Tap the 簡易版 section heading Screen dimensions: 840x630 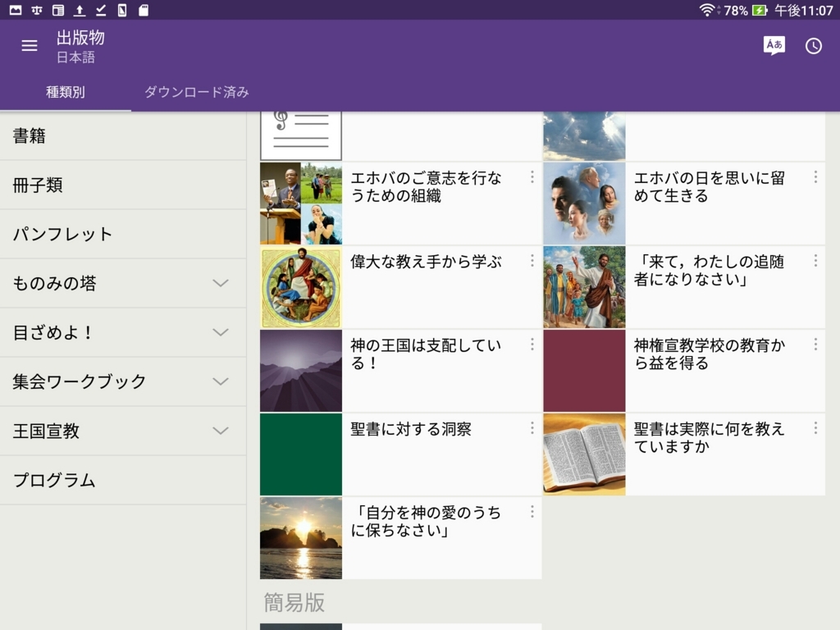tap(294, 603)
